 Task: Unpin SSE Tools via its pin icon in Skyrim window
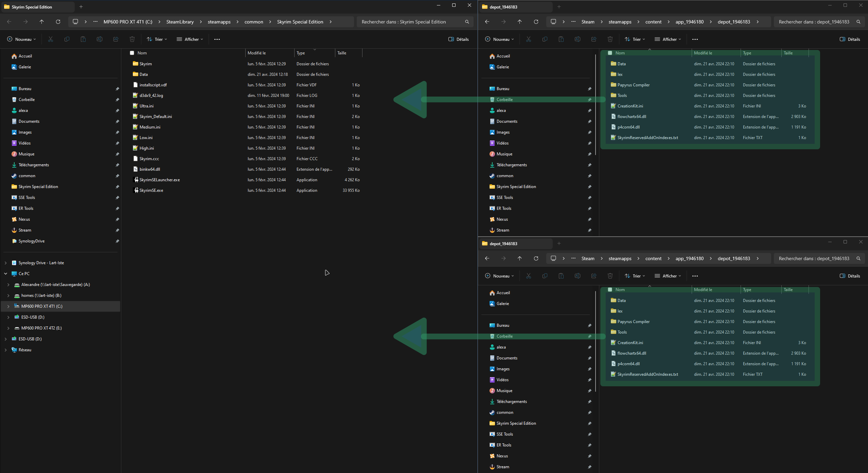[117, 198]
